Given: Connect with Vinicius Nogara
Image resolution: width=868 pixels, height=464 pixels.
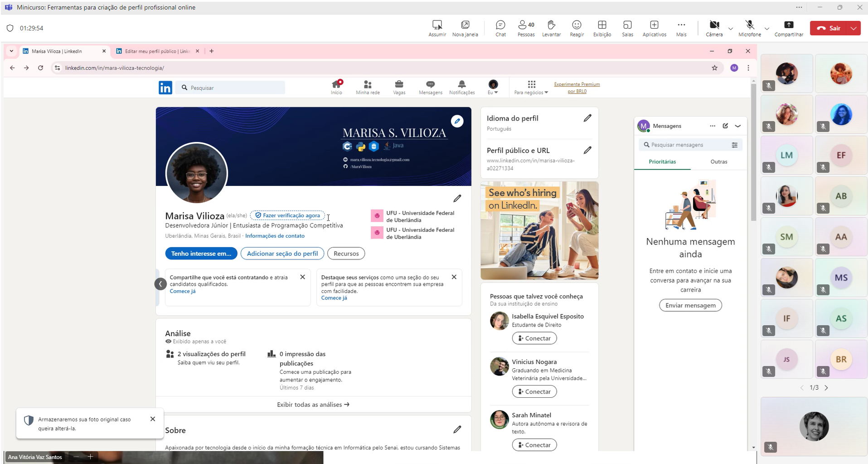Looking at the screenshot, I should tap(534, 391).
